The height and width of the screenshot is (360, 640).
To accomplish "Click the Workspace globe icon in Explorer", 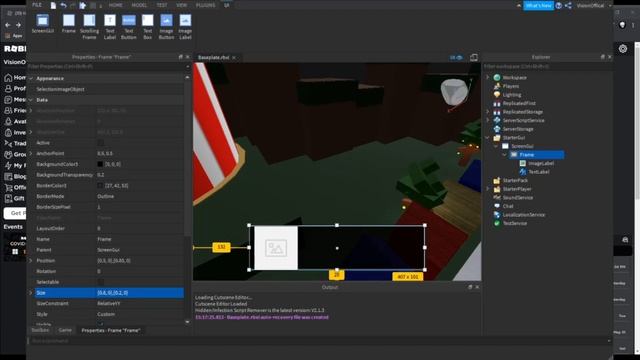I will coord(497,78).
